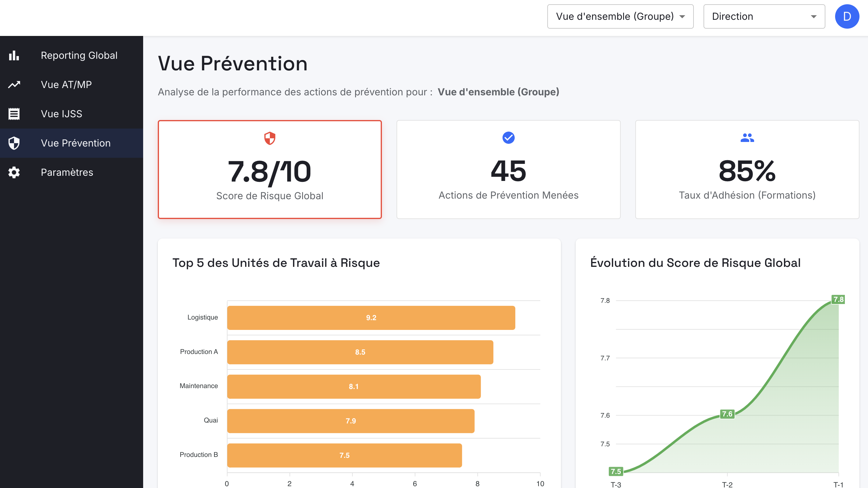Click the trending arrow icon for Vue AT/MP
868x488 pixels.
pyautogui.click(x=14, y=85)
